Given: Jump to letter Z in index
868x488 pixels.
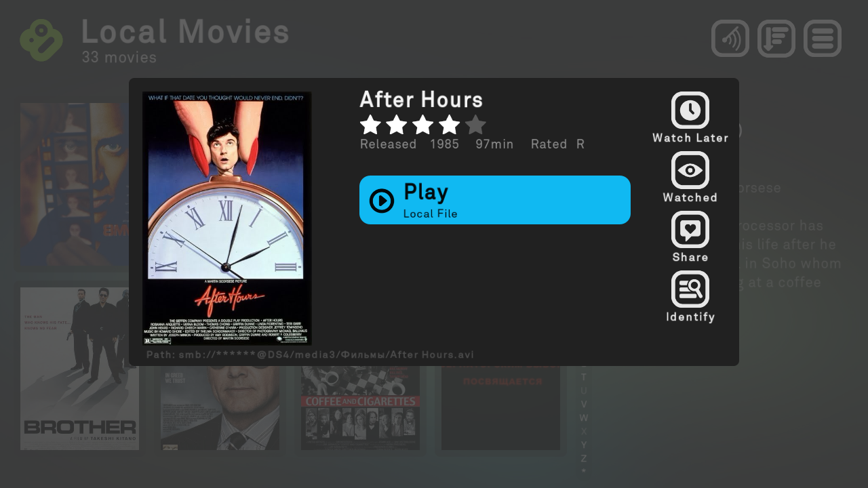Looking at the screenshot, I should pos(584,458).
